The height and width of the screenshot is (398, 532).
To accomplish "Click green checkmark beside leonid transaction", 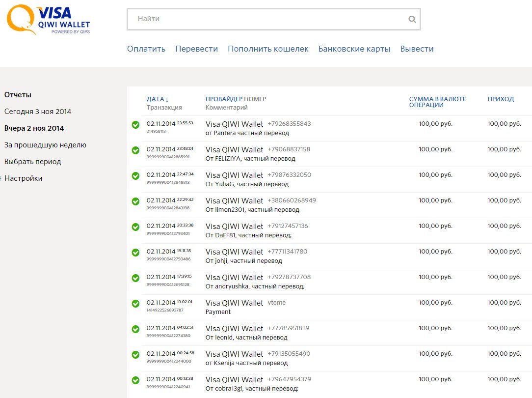I will coord(136,329).
